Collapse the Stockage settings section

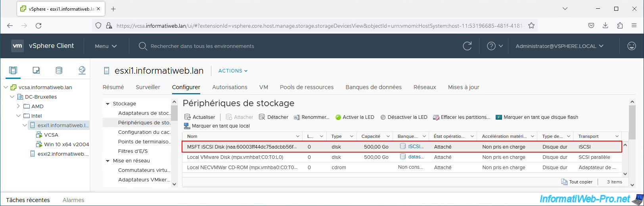[x=107, y=104]
